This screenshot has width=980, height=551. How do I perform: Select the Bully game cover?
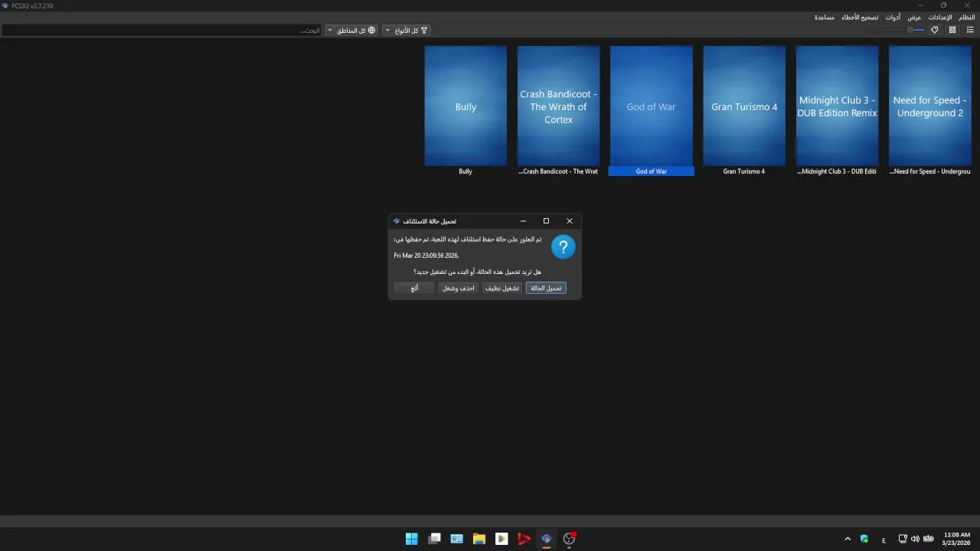point(465,106)
